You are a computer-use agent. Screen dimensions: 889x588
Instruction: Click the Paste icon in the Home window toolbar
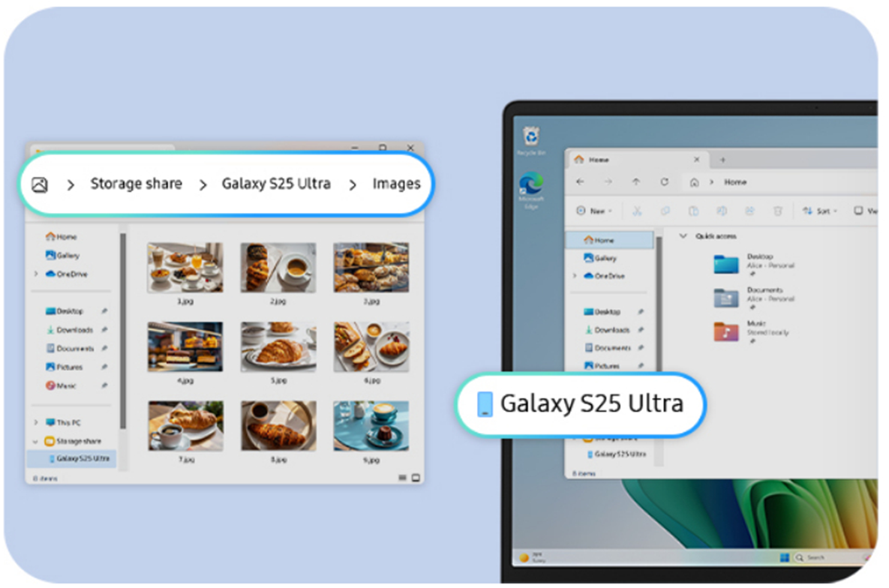693,211
